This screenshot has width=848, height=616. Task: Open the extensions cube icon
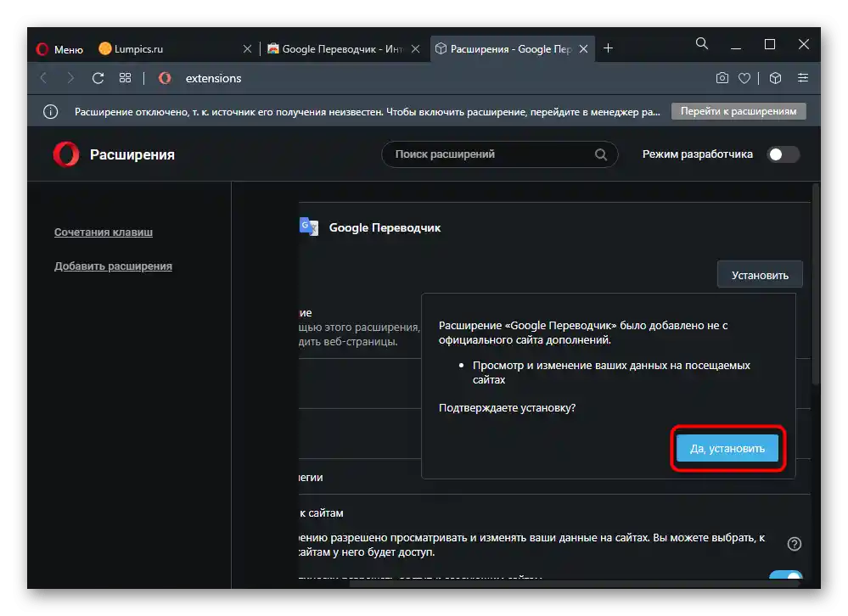tap(775, 78)
